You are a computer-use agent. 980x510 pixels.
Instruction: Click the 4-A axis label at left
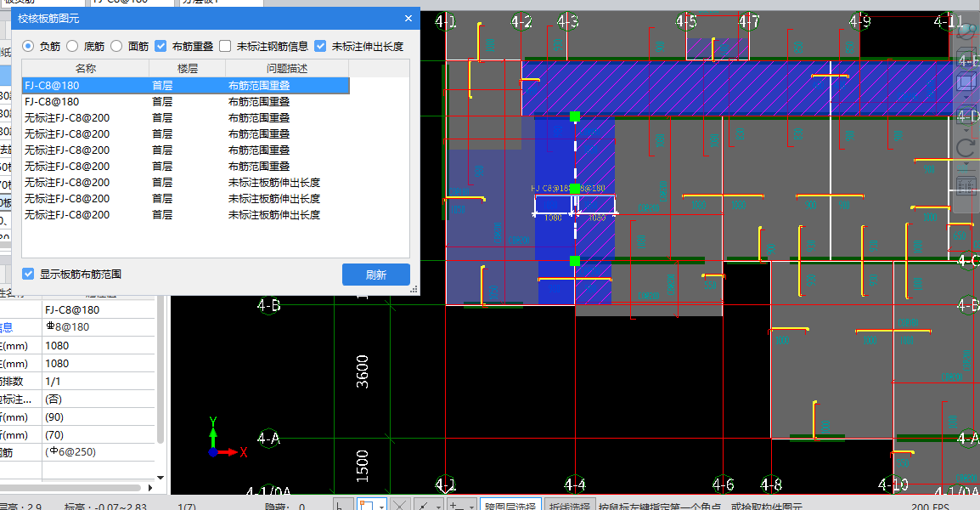pyautogui.click(x=268, y=439)
